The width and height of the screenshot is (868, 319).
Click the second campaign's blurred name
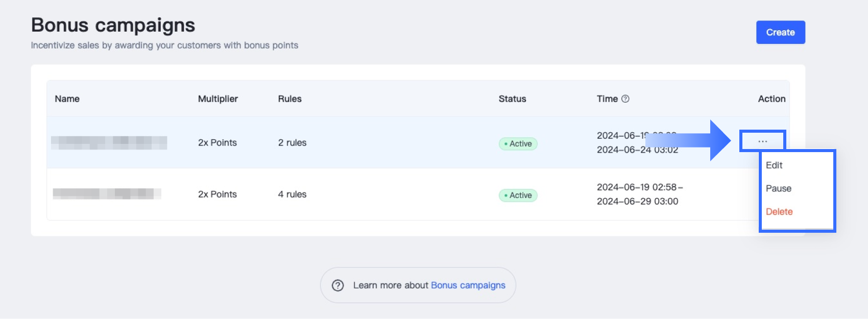coord(107,194)
